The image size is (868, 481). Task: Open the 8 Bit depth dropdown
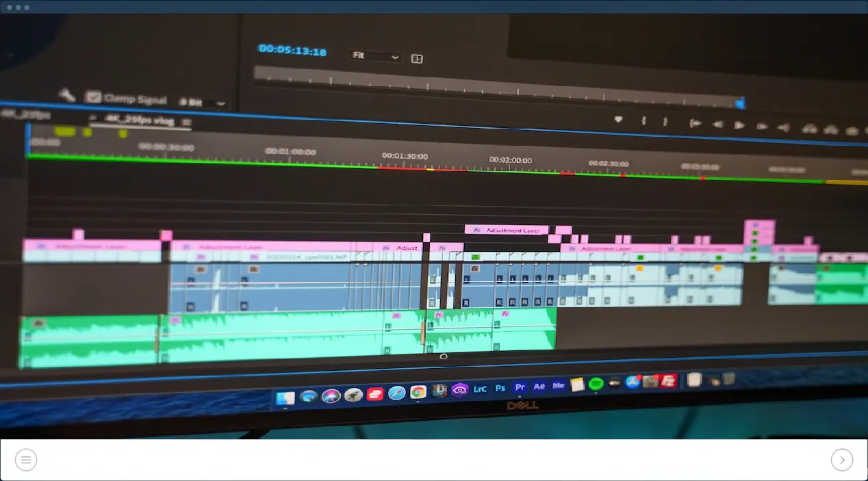point(202,103)
